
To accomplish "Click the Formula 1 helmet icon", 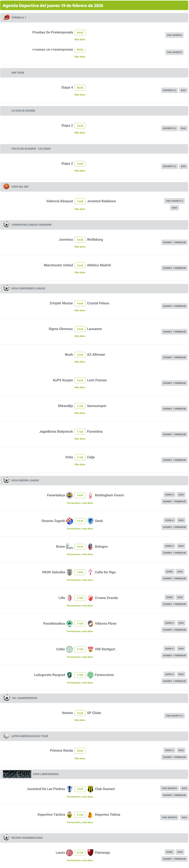I will tap(6, 18).
